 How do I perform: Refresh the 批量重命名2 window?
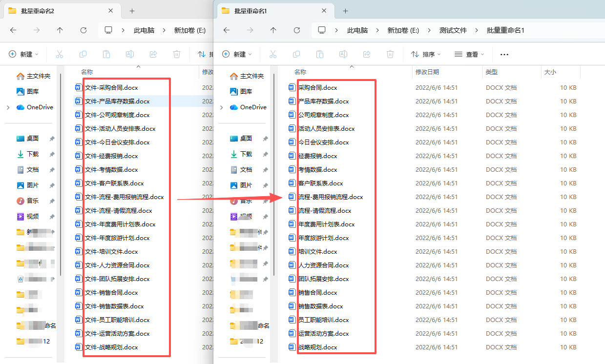[83, 30]
